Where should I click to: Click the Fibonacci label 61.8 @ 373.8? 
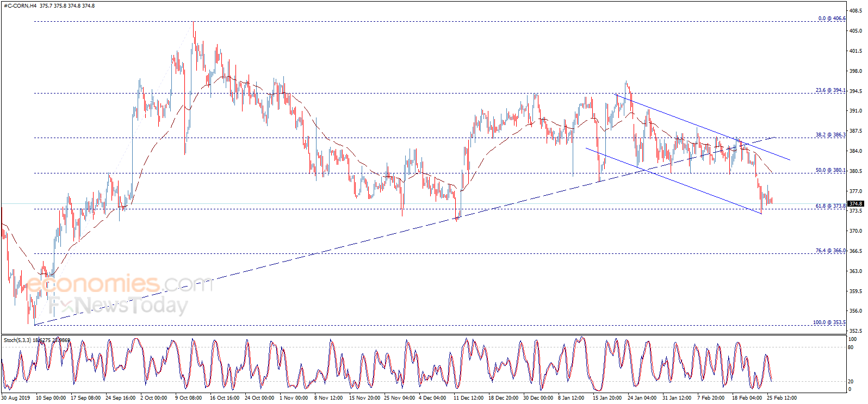[830, 206]
